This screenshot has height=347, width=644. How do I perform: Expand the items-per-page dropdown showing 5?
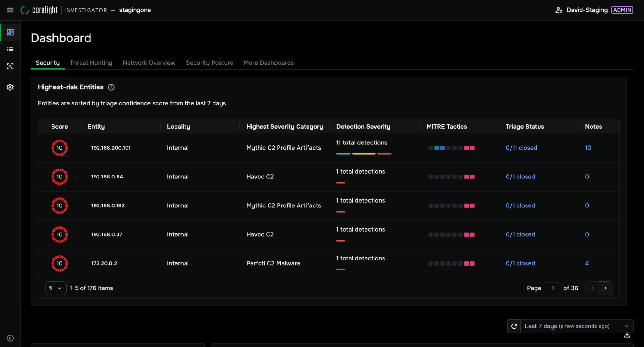coord(56,288)
